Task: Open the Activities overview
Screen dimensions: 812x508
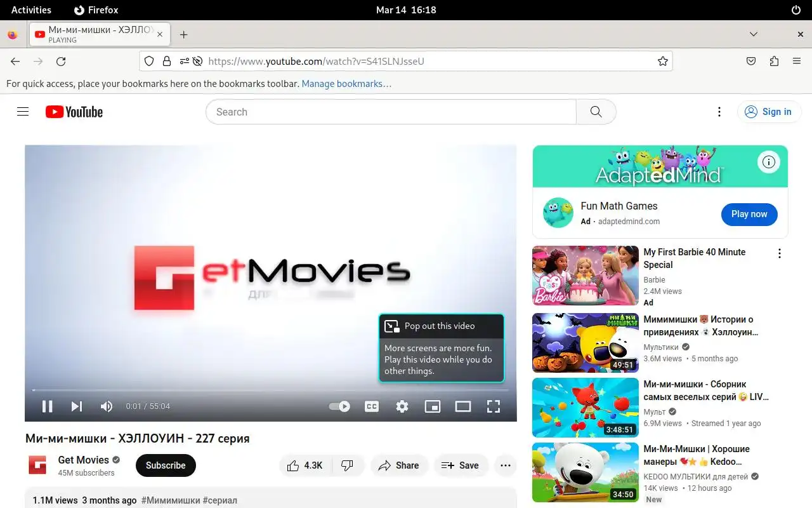Action: (31, 10)
